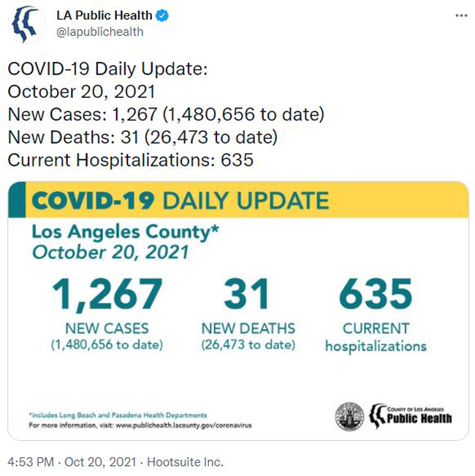The image size is (475, 476).
Task: Click the Public Health logo in image
Action: pos(411,416)
